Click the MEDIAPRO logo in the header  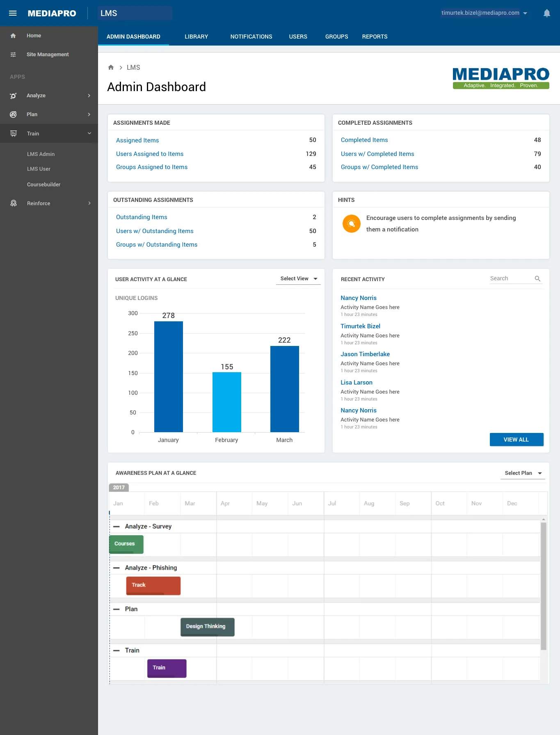click(x=52, y=13)
